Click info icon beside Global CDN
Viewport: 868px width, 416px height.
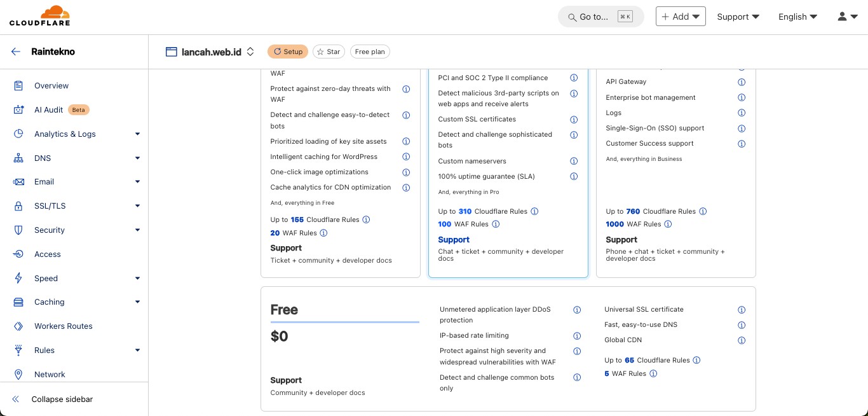point(742,340)
